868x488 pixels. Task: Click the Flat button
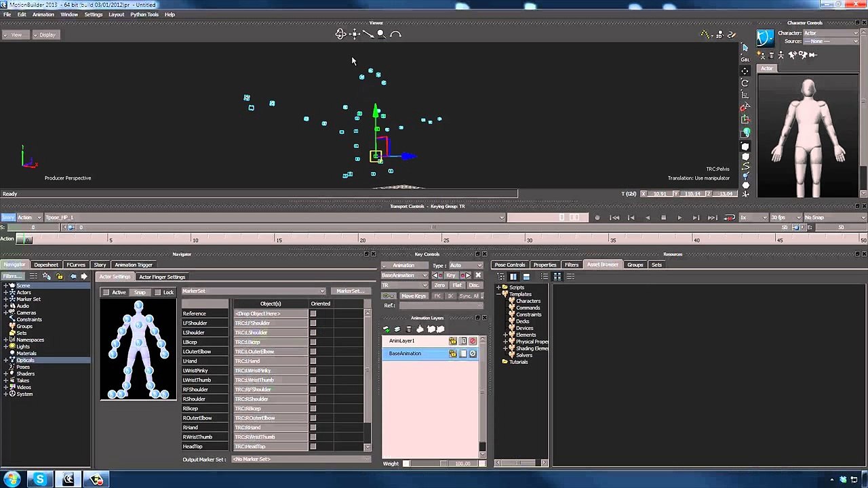(457, 285)
